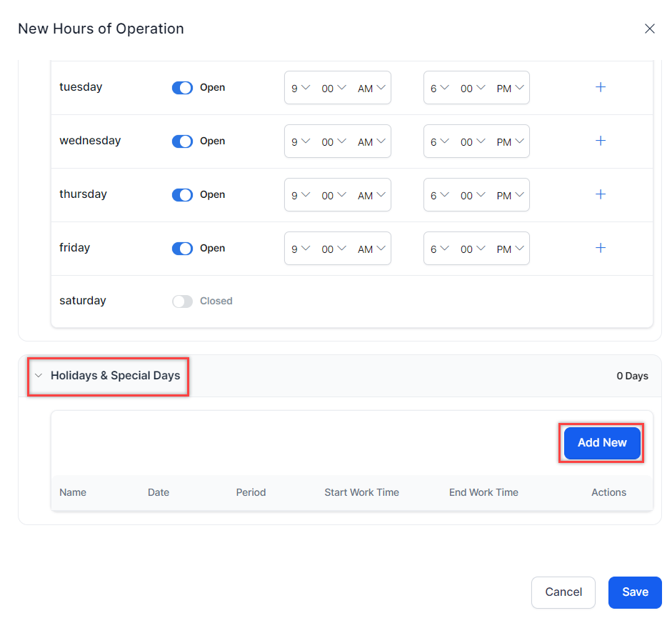672x623 pixels.
Task: Click the Add New holiday button
Action: [601, 443]
